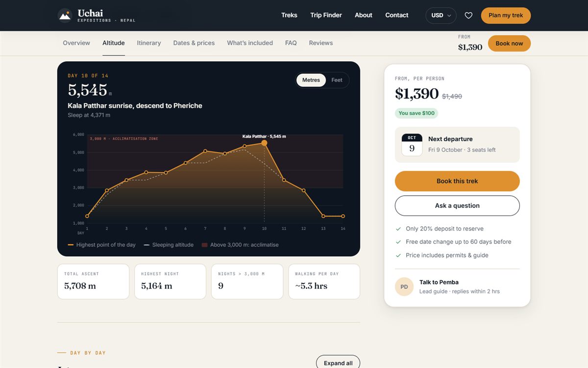Switch altitude units to Feet
The image size is (588, 368).
pos(337,80)
